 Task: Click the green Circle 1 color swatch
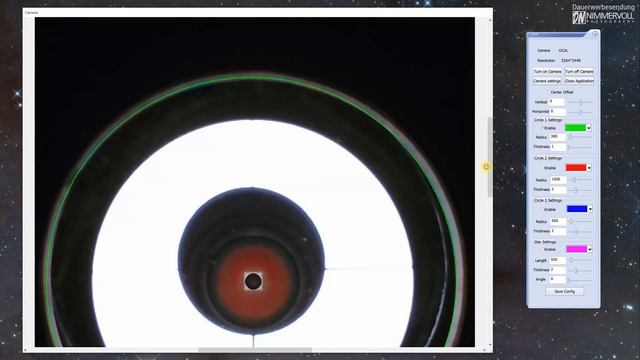tap(575, 128)
